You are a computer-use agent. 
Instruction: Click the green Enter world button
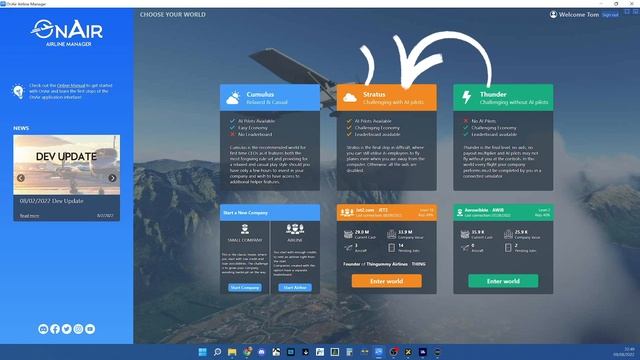pyautogui.click(x=503, y=281)
